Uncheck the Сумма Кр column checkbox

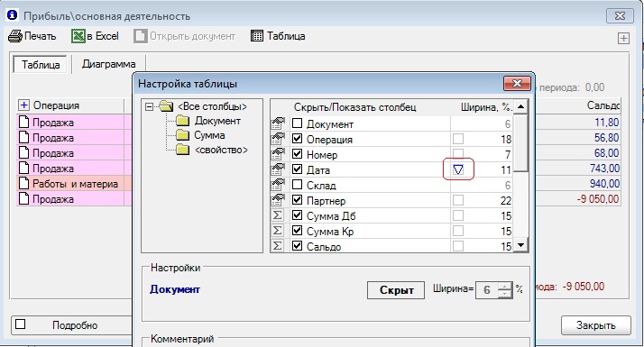tap(297, 231)
